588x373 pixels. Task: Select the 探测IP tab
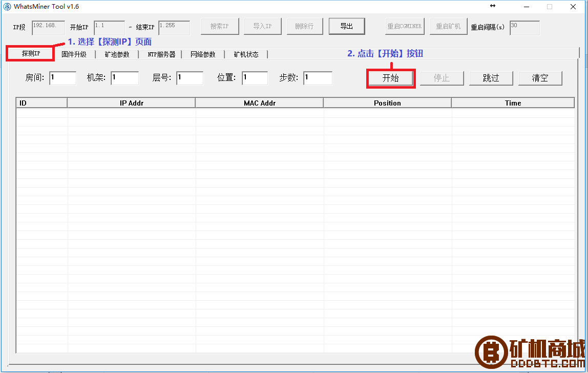(x=31, y=54)
